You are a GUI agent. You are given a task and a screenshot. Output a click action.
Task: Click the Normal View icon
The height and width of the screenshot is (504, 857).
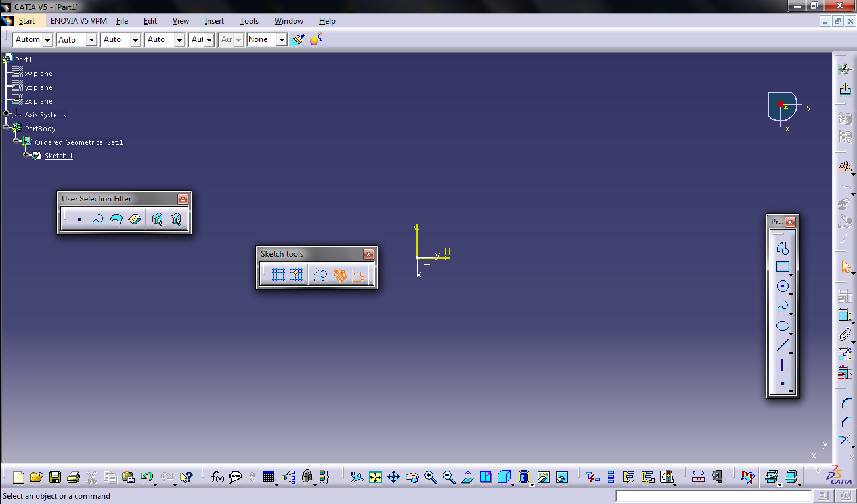coord(468,477)
